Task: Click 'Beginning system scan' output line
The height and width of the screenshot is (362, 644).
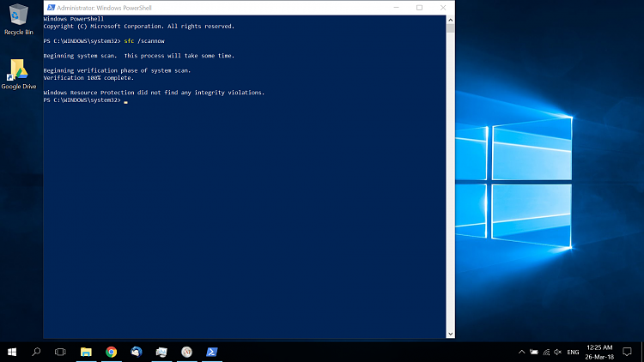Action: pos(139,56)
